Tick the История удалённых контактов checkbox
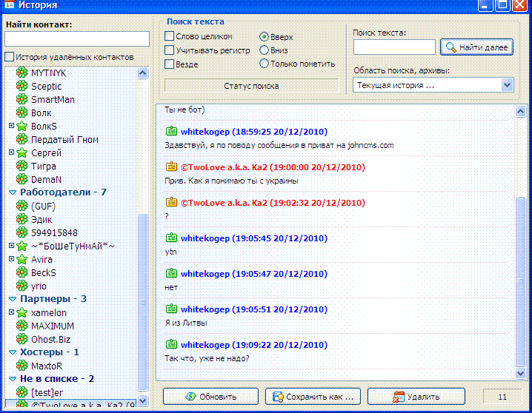Viewport: 532px width, 413px height. pyautogui.click(x=9, y=57)
